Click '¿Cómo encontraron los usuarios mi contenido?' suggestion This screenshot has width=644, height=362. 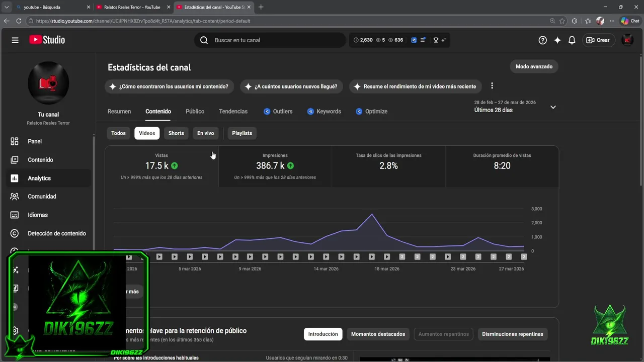click(x=169, y=86)
